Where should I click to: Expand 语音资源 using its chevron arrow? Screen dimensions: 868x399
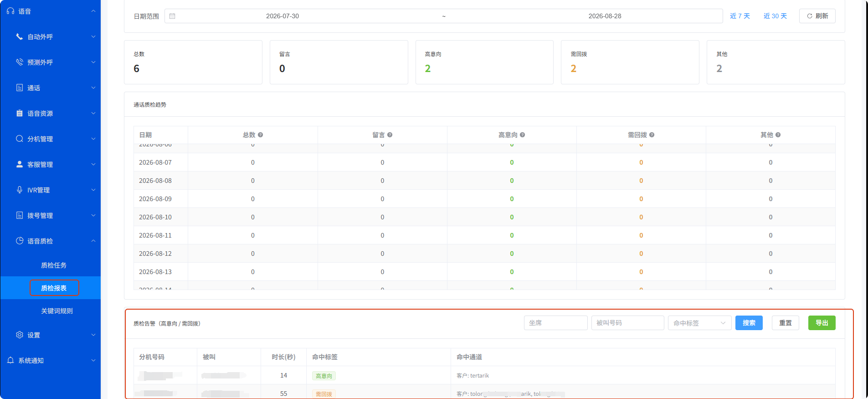(93, 113)
